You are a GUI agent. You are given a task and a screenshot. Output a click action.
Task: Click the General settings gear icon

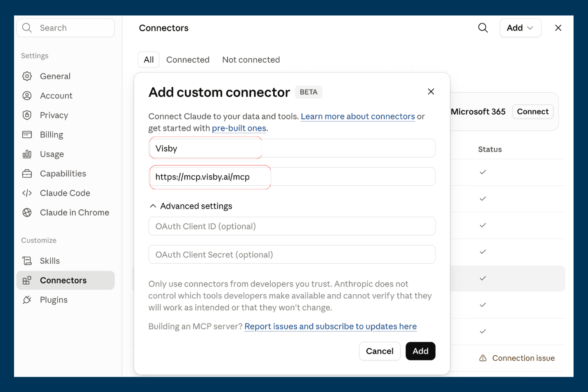pyautogui.click(x=27, y=76)
